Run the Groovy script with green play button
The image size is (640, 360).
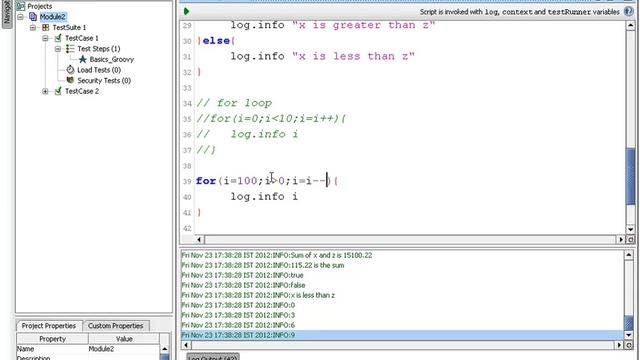(x=187, y=11)
